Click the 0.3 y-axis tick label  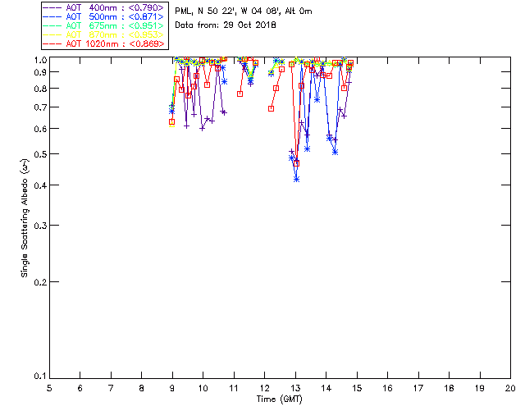40,226
